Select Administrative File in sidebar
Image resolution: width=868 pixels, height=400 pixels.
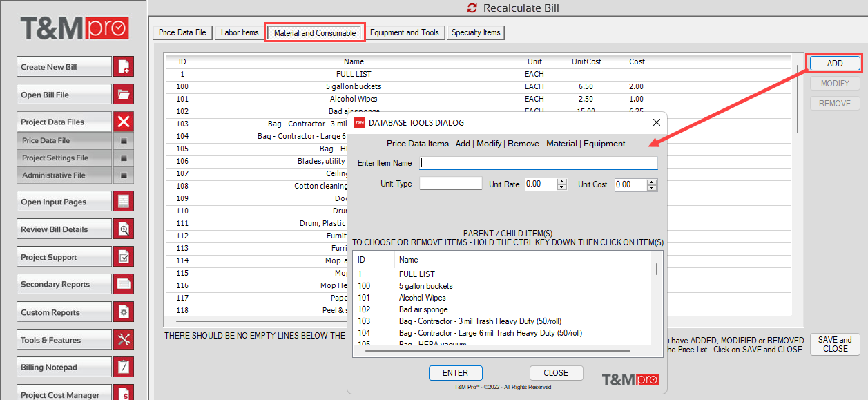(x=64, y=175)
